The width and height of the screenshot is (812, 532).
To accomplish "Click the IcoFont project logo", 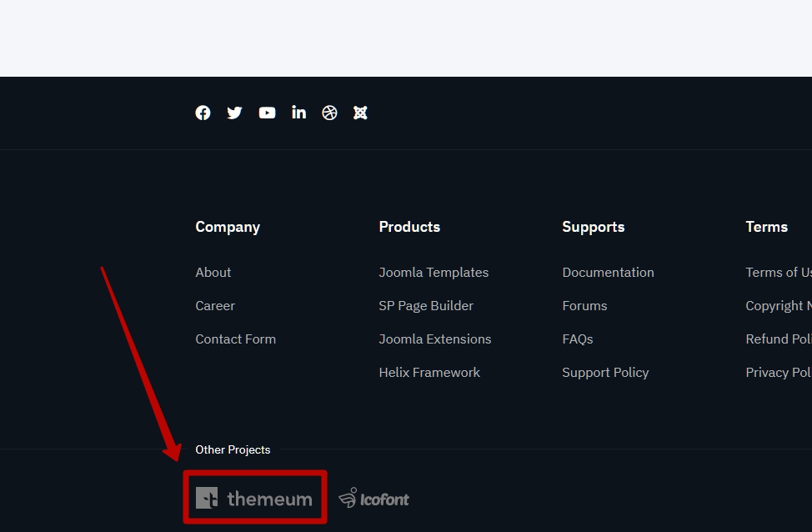I will point(374,499).
